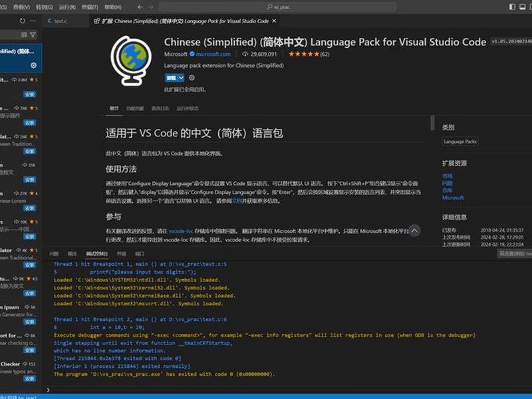The width and height of the screenshot is (532, 399).
Task: Click the 29,609,091 install count
Action: [259, 54]
